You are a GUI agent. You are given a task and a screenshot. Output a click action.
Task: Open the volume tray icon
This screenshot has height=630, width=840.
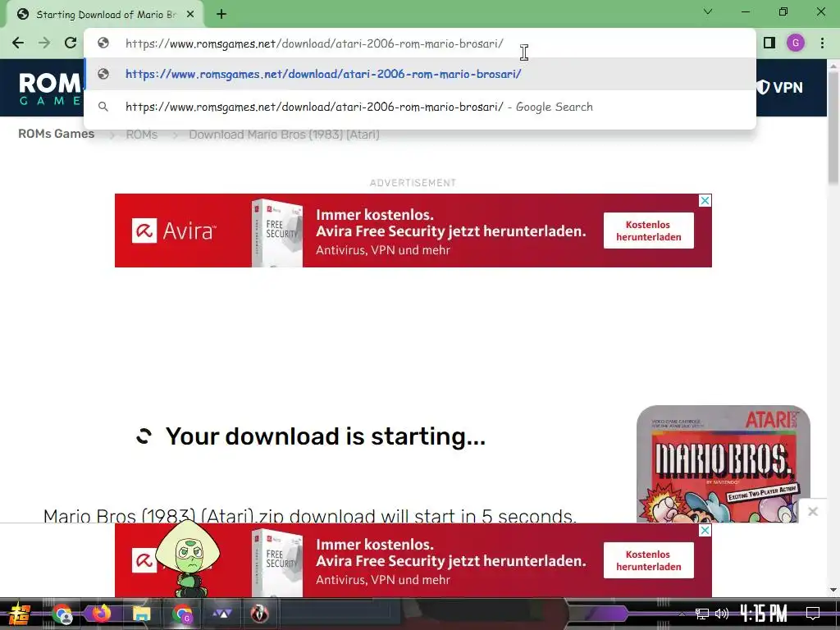coord(722,614)
